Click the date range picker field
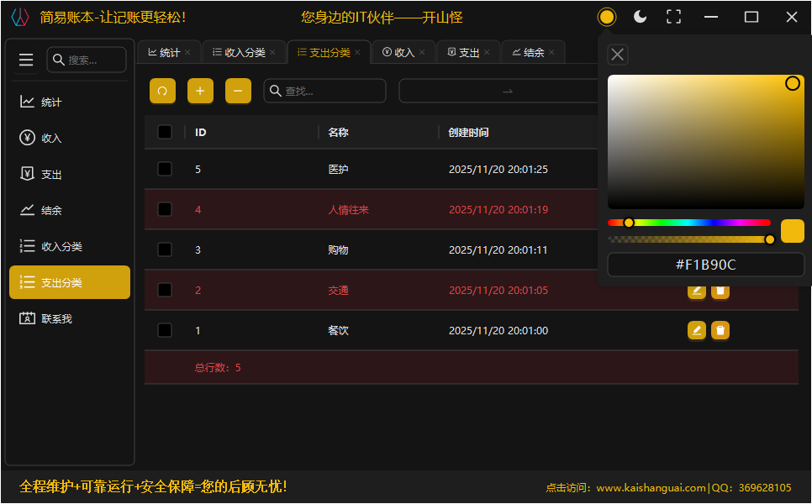Viewport: 812px width, 504px height. coord(498,91)
